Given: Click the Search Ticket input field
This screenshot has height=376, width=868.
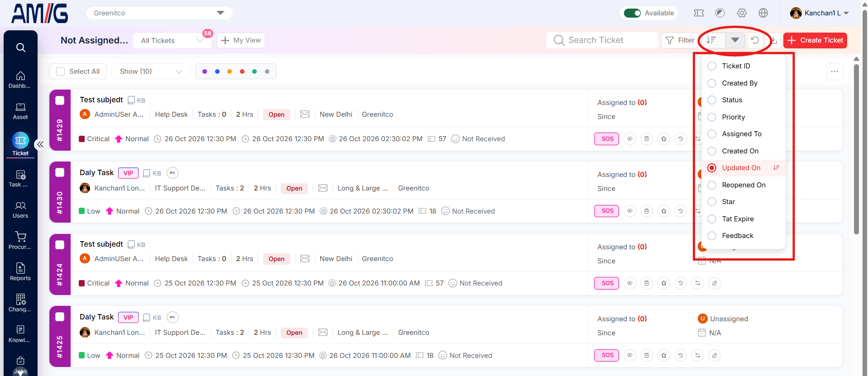Looking at the screenshot, I should [x=602, y=40].
